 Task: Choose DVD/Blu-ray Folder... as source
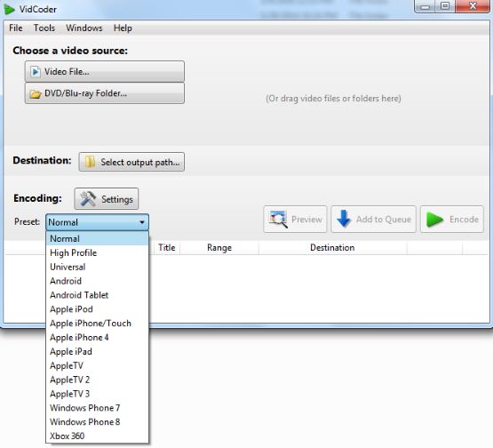pyautogui.click(x=105, y=93)
